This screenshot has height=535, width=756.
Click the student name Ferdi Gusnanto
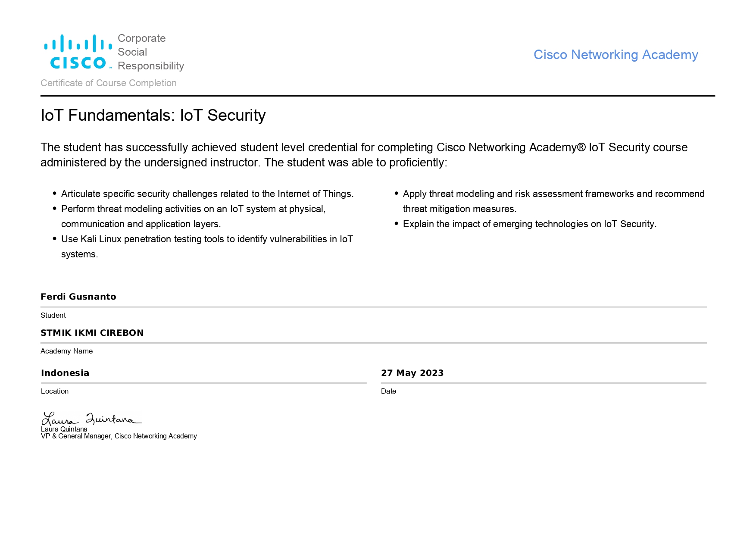point(78,297)
